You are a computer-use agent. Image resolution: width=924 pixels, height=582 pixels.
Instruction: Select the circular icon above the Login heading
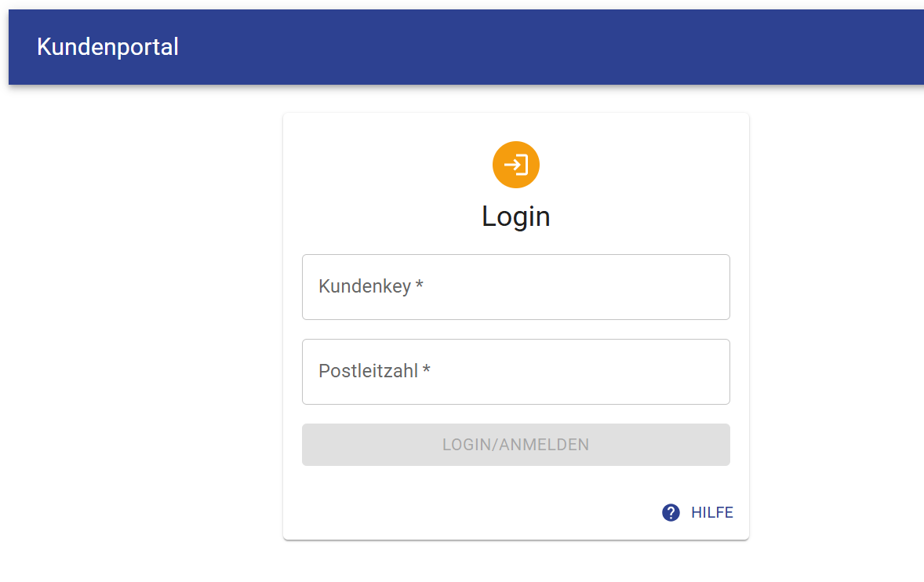pyautogui.click(x=515, y=165)
